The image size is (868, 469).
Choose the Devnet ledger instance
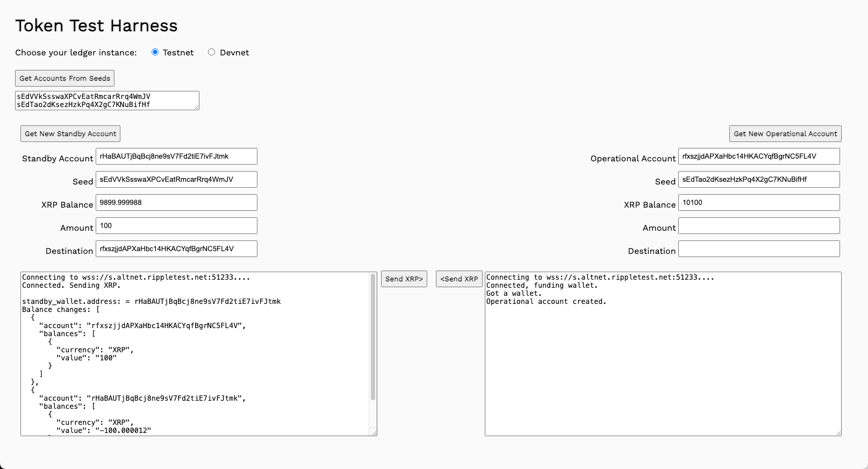click(211, 52)
